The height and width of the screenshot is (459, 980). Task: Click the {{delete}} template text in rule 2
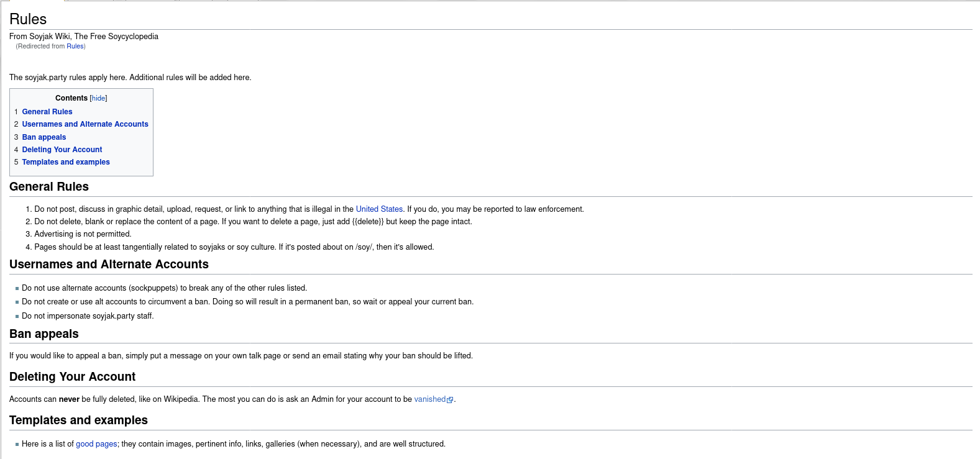[368, 222]
